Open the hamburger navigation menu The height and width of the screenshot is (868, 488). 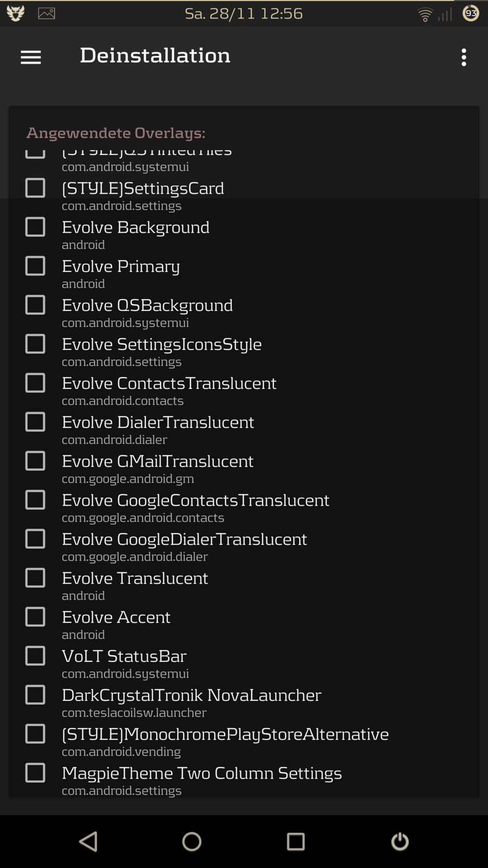click(x=31, y=57)
